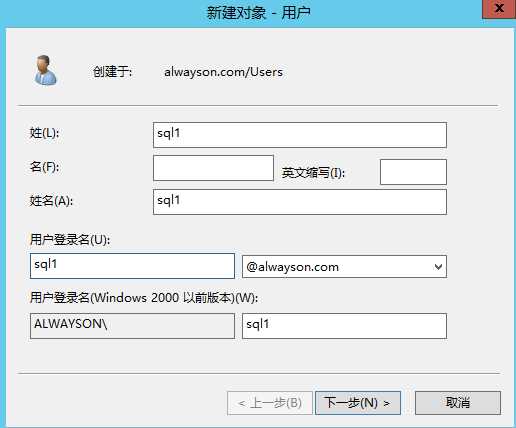Image resolution: width=516 pixels, height=428 pixels.
Task: Click the 名(F) first name field
Action: (x=213, y=168)
